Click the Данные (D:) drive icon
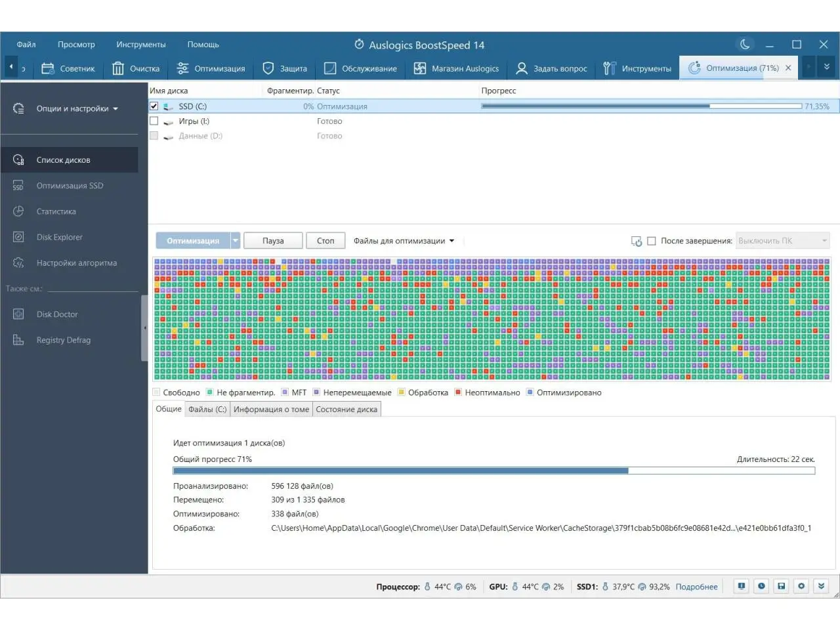 pos(169,136)
